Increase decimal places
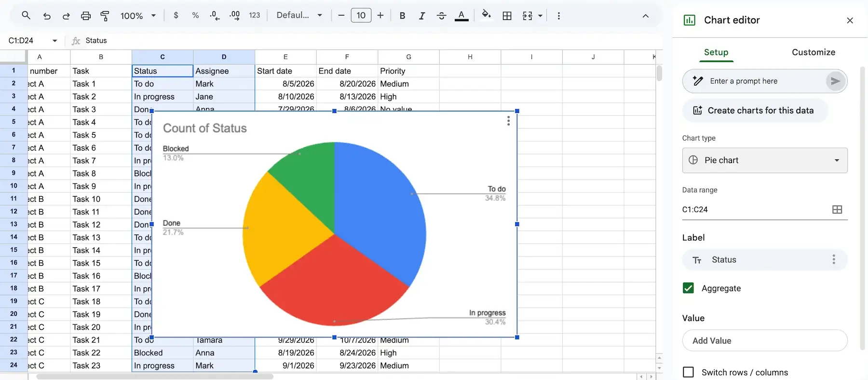This screenshot has height=380, width=868. (235, 15)
